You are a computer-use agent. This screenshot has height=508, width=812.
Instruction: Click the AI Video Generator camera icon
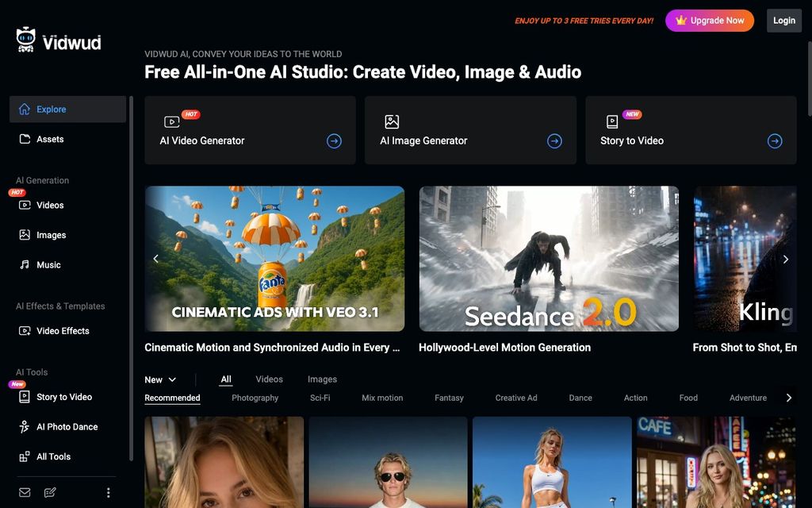tap(172, 121)
